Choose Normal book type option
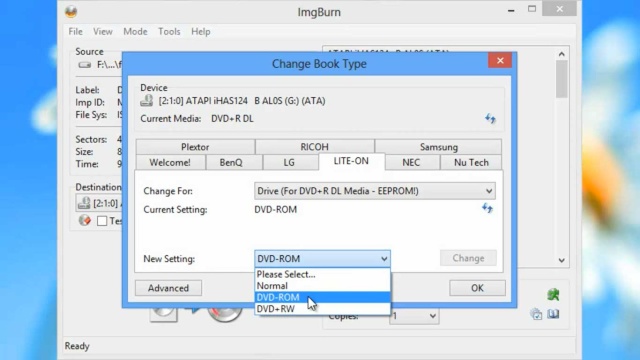This screenshot has height=360, width=640. [322, 286]
